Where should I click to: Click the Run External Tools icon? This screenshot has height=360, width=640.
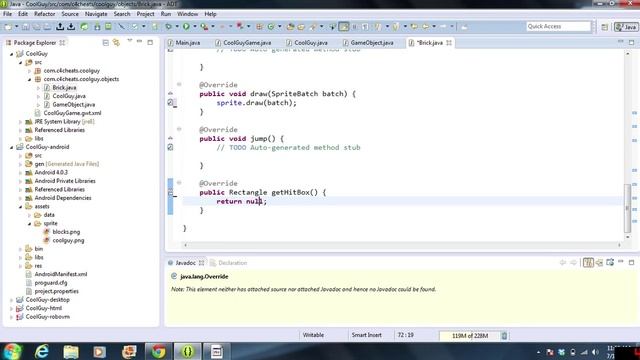pyautogui.click(x=204, y=27)
